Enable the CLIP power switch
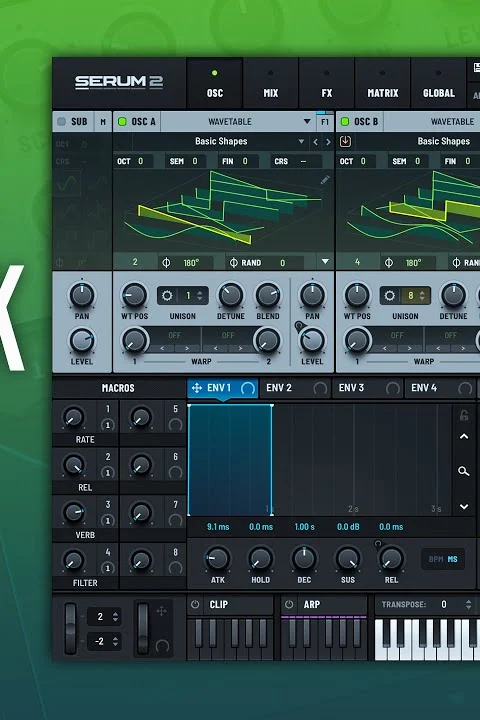 (x=195, y=604)
